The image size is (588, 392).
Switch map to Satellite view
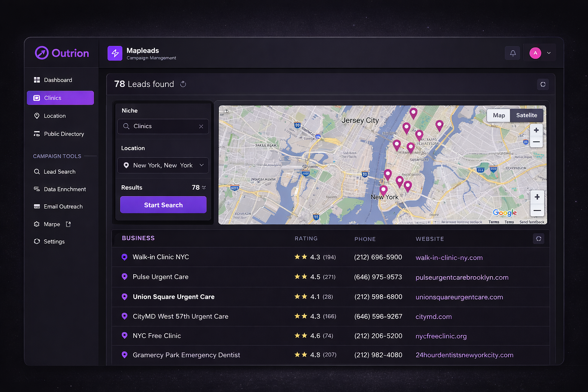tap(526, 115)
